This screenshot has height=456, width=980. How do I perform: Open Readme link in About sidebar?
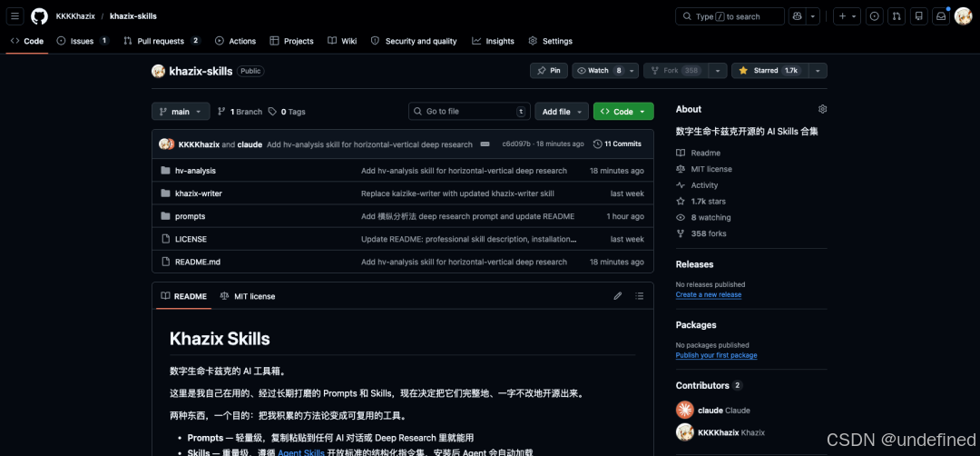tap(698, 153)
